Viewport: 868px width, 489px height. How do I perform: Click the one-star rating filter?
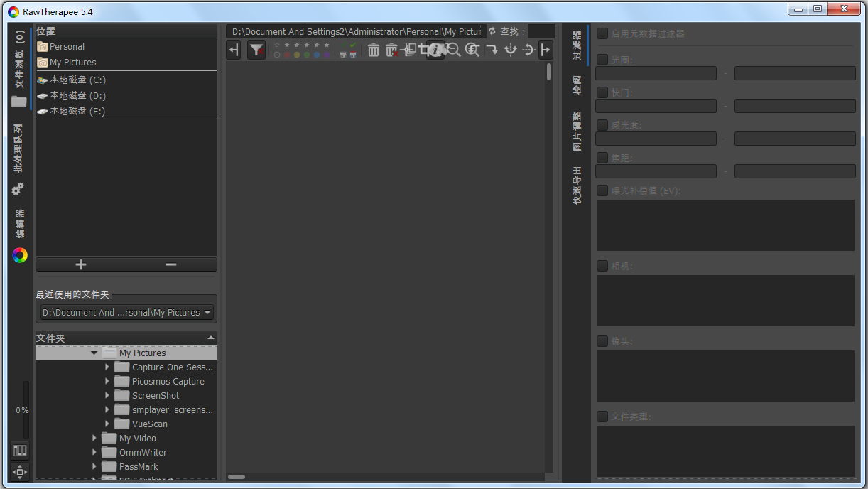click(287, 45)
